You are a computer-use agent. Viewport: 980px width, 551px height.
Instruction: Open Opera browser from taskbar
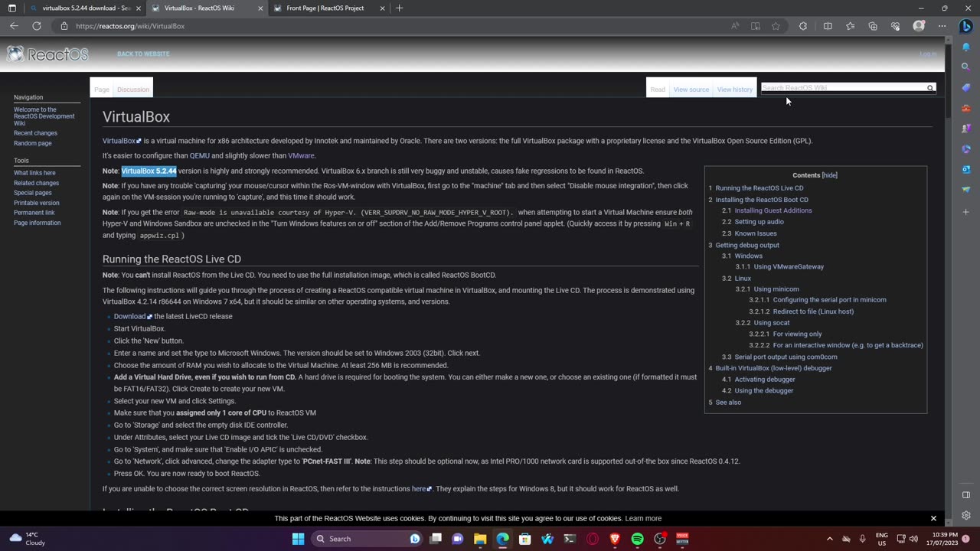pos(592,539)
